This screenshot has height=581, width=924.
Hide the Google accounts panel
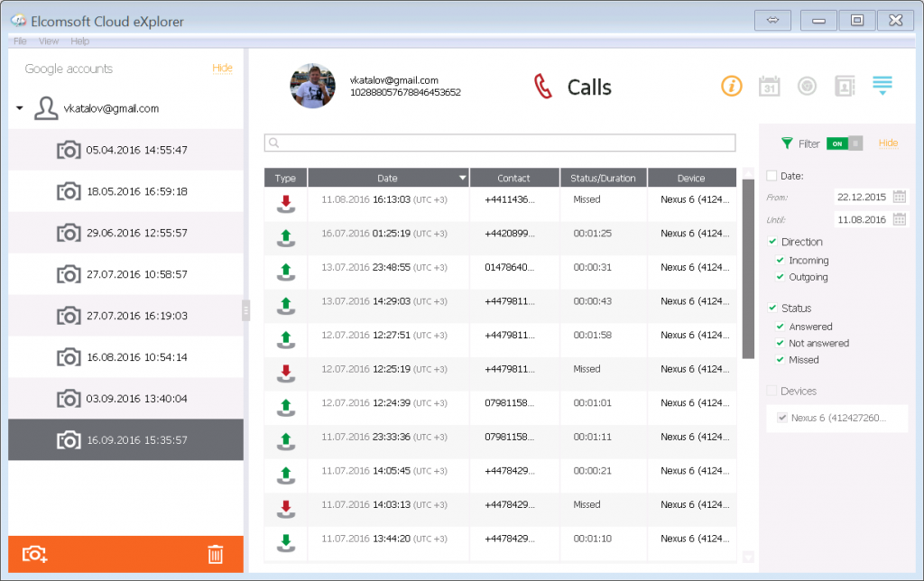(224, 68)
